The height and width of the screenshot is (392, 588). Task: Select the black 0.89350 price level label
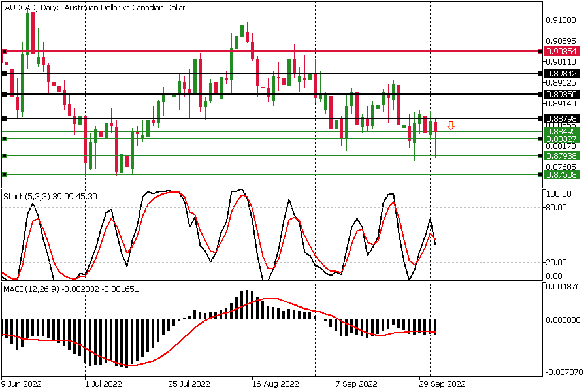561,94
